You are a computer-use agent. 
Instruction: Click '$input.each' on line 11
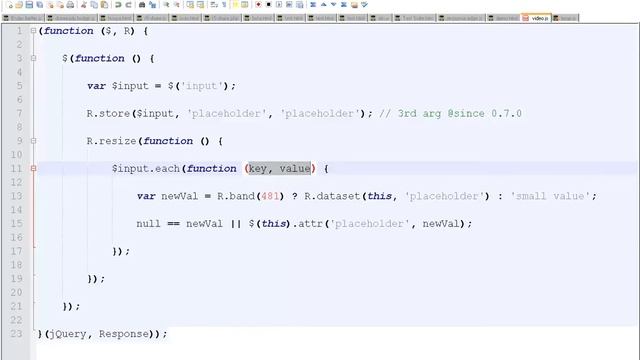click(146, 169)
